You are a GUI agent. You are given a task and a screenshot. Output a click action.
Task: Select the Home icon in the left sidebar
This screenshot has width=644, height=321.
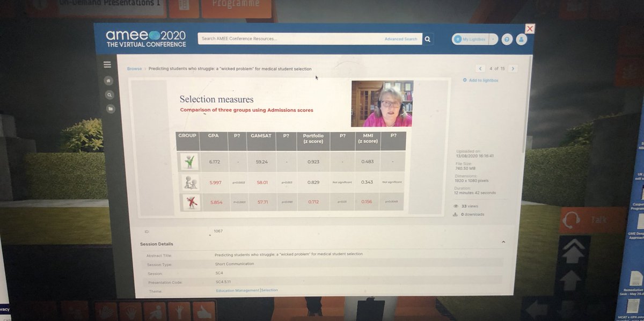coord(109,80)
